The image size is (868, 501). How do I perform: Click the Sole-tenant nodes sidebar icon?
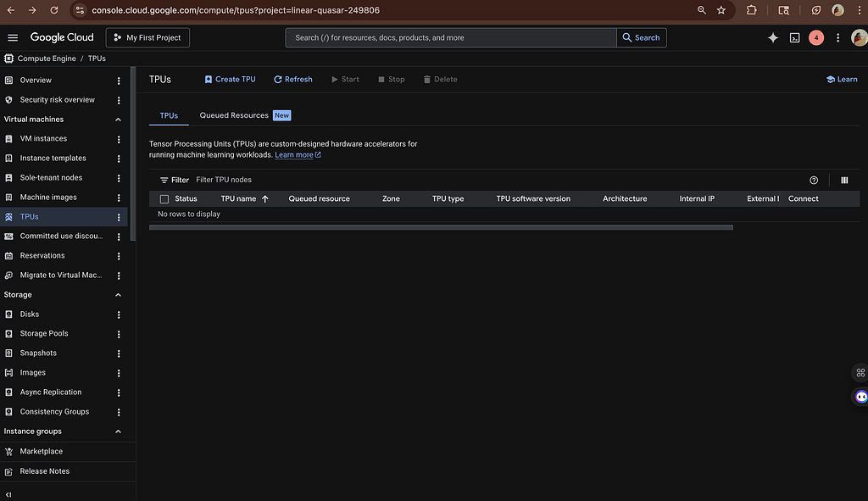8,178
